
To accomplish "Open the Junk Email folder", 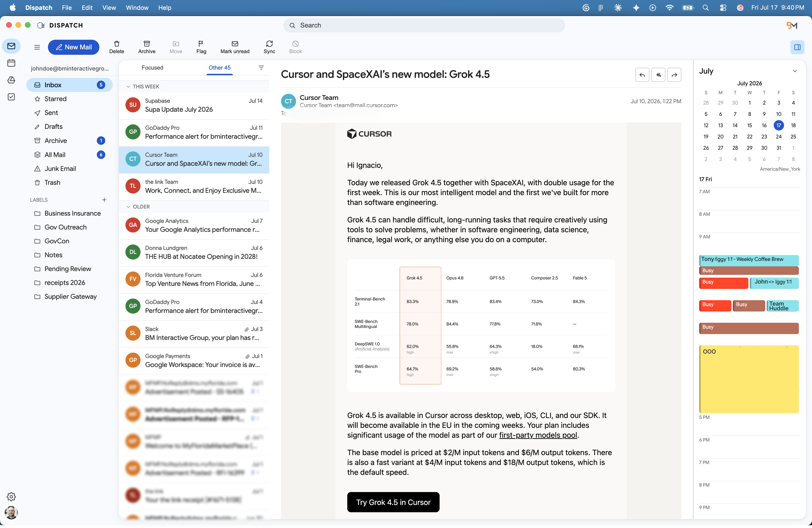I will pos(70,169).
